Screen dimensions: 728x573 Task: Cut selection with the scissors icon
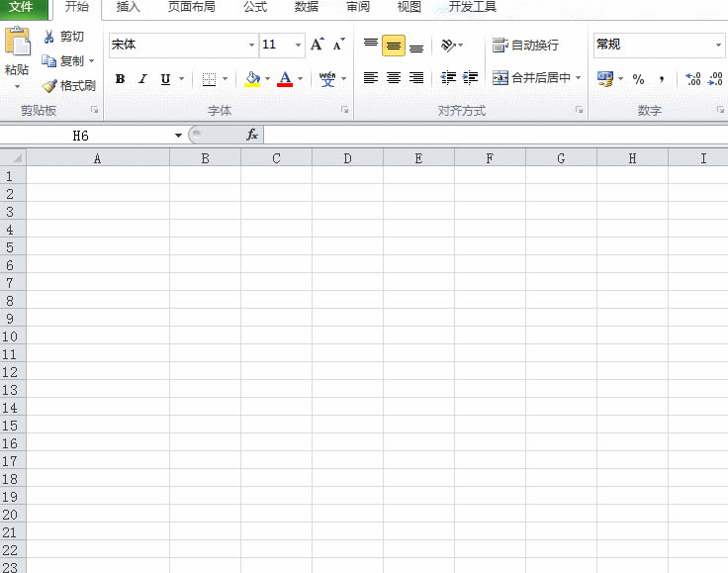pyautogui.click(x=48, y=37)
